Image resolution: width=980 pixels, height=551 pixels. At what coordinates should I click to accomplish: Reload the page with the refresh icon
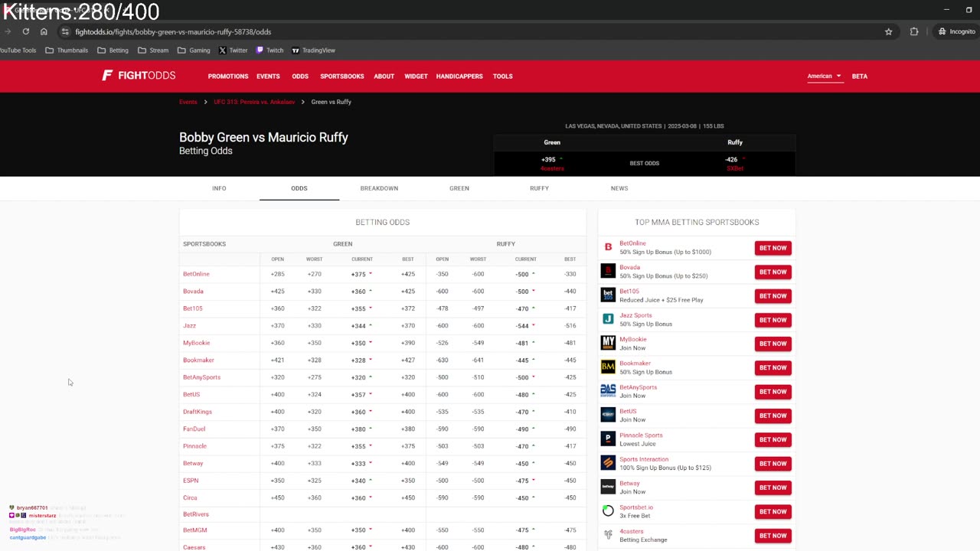(26, 31)
